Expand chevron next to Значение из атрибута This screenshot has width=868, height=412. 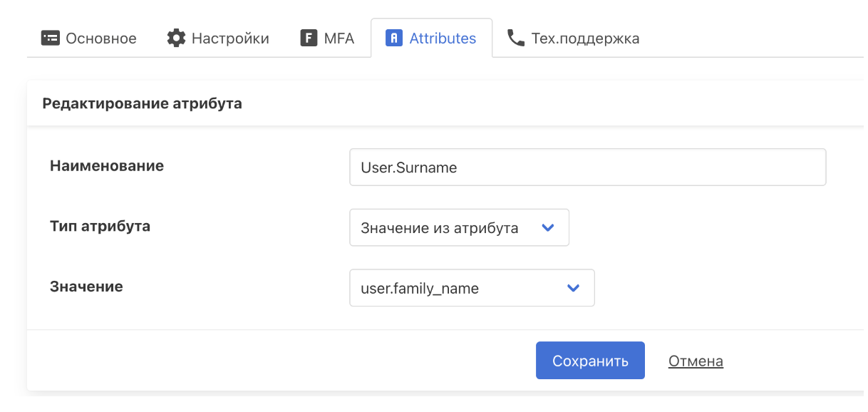click(x=548, y=228)
